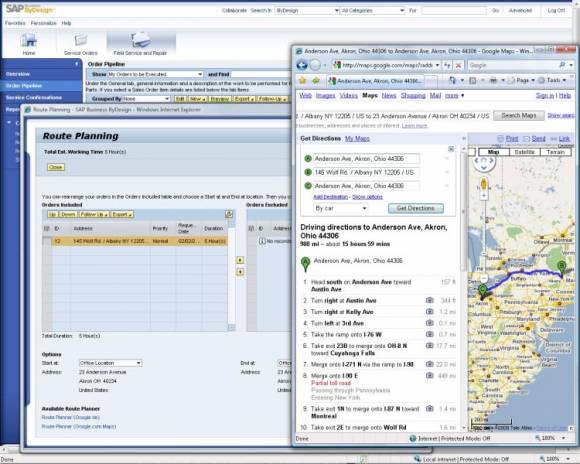Click the Show options link

click(367, 197)
